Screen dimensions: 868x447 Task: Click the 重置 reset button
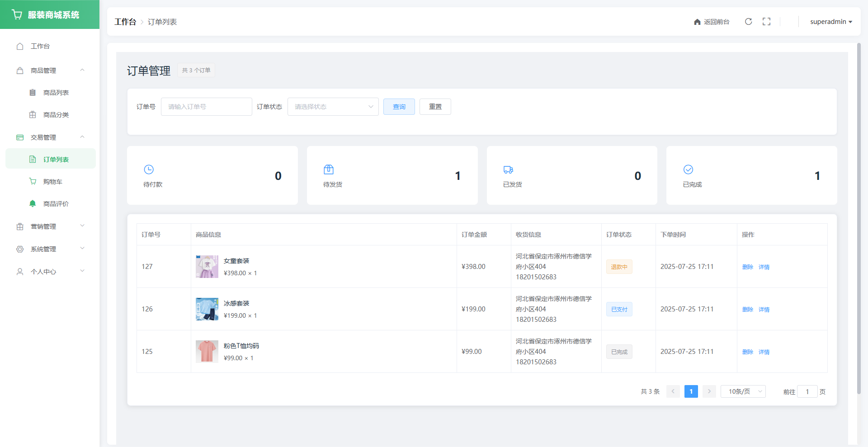[x=435, y=107]
